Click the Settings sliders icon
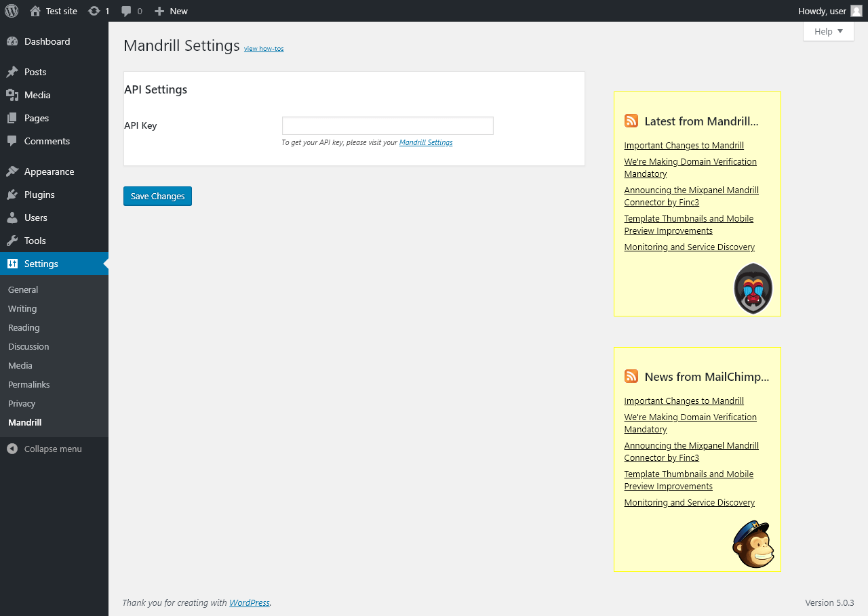This screenshot has width=868, height=616. pos(12,264)
